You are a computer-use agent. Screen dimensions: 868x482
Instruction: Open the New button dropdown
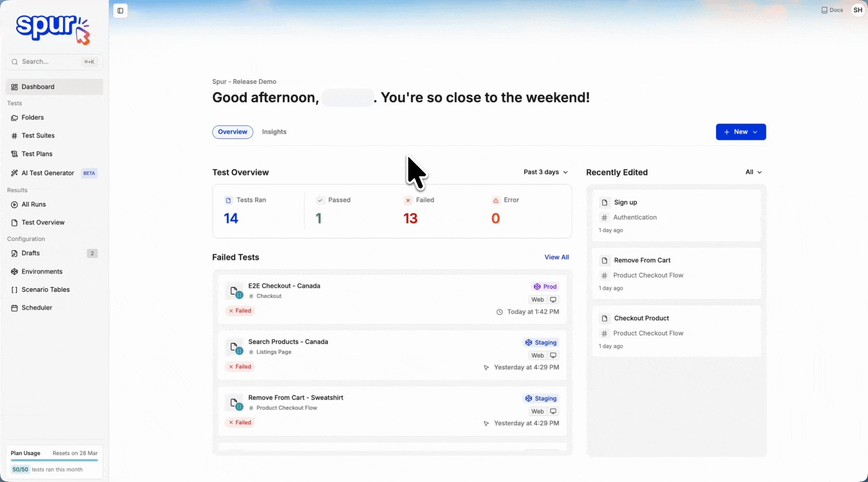point(741,132)
